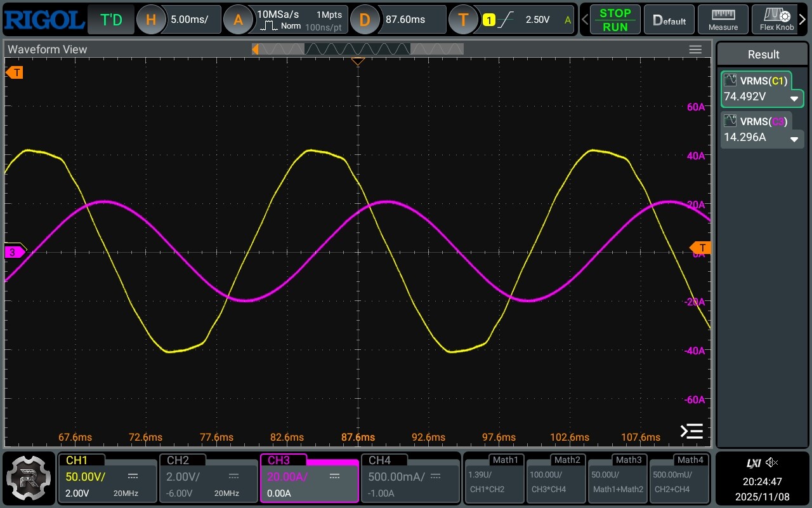Open the gear main menu icon

pyautogui.click(x=29, y=477)
